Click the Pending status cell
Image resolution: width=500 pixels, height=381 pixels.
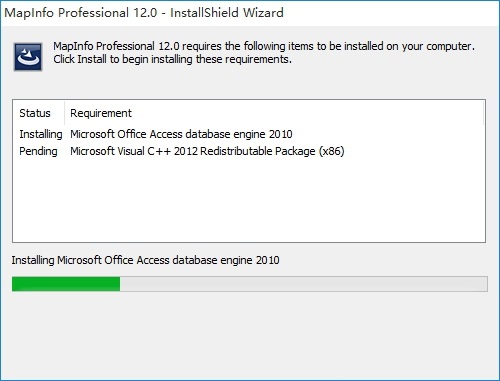point(38,151)
